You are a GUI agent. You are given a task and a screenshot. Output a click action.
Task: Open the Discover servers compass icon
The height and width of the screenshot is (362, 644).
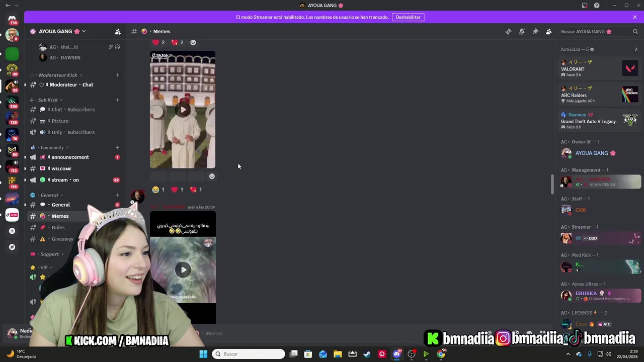12,247
